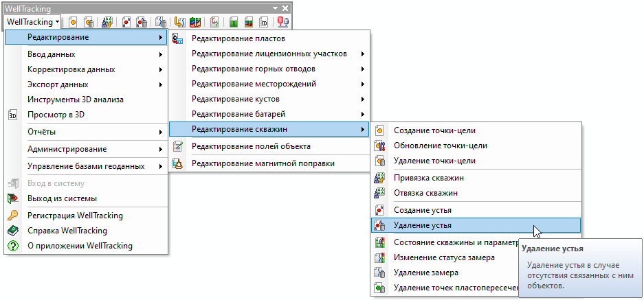This screenshot has height=300, width=644.
Task: Click the icon beside Редактирование пластов
Action: point(178,39)
